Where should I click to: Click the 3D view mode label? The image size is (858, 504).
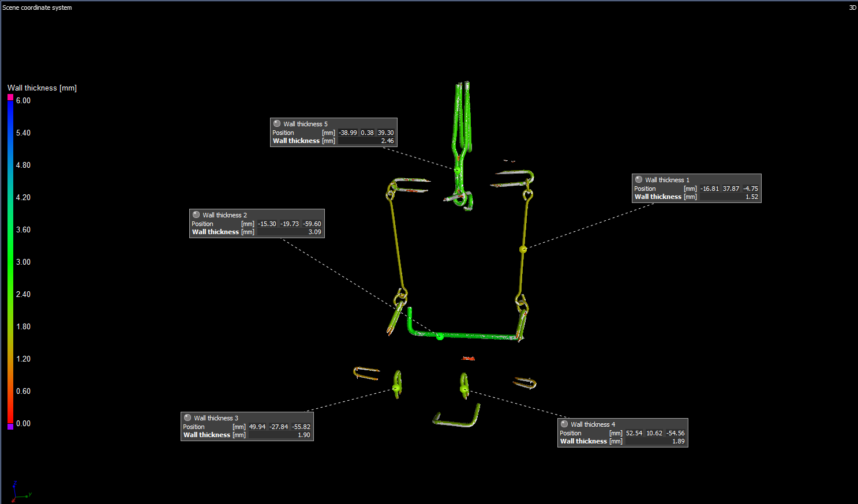852,7
